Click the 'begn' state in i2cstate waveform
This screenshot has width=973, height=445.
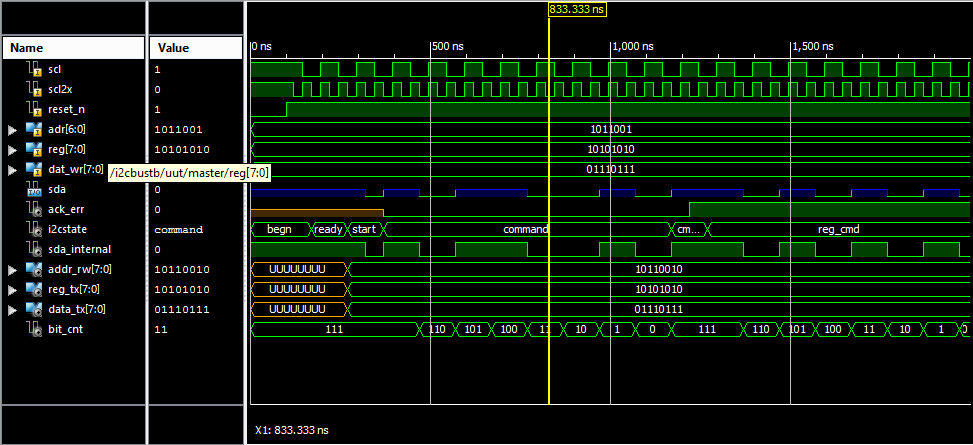pyautogui.click(x=279, y=230)
